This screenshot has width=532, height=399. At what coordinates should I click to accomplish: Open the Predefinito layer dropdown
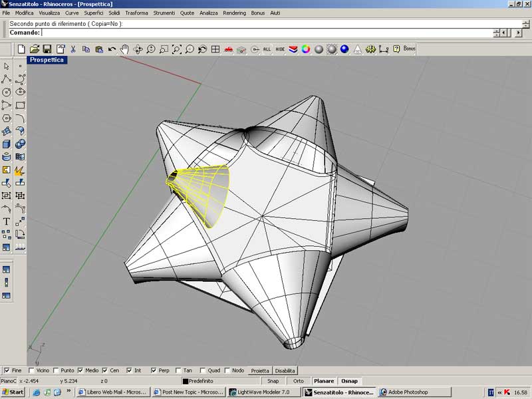[219, 381]
